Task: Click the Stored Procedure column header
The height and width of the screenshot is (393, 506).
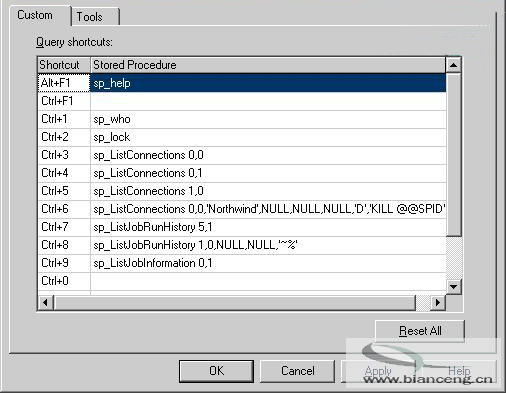Action: [268, 65]
